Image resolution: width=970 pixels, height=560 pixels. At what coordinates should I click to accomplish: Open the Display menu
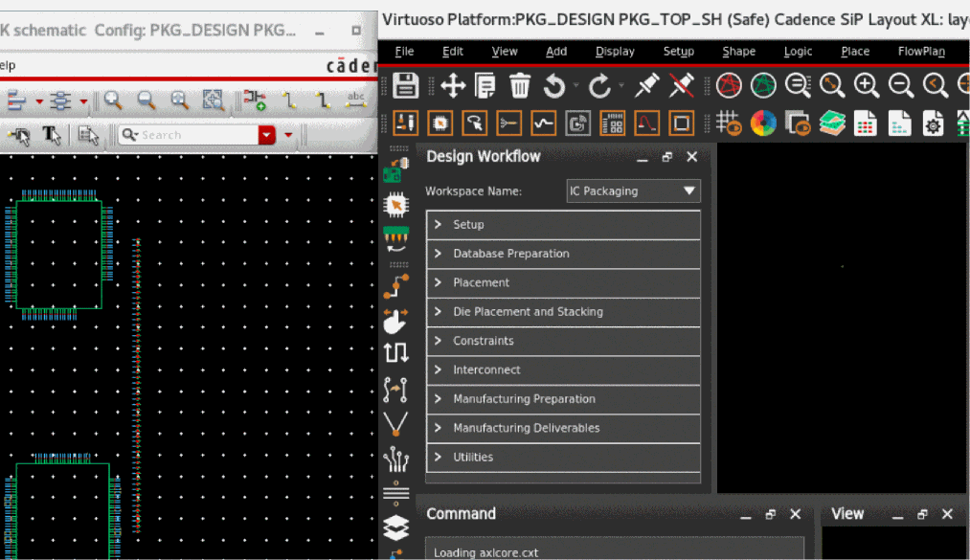pyautogui.click(x=615, y=52)
